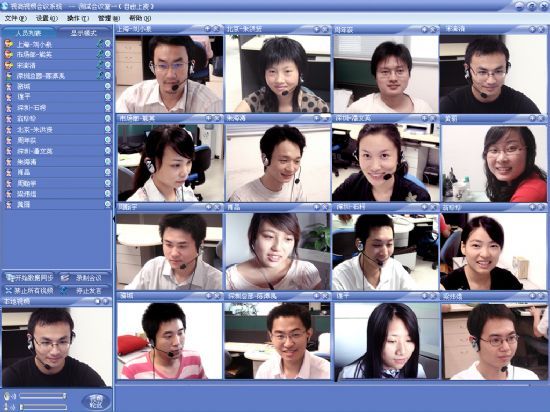Click the camera icon beside 北京-朱洪波 in list

(108, 129)
